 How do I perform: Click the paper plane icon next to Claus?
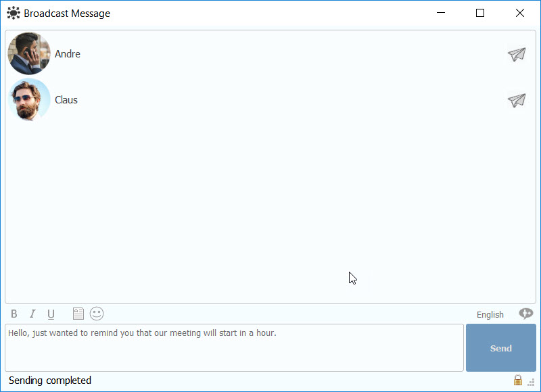point(517,101)
